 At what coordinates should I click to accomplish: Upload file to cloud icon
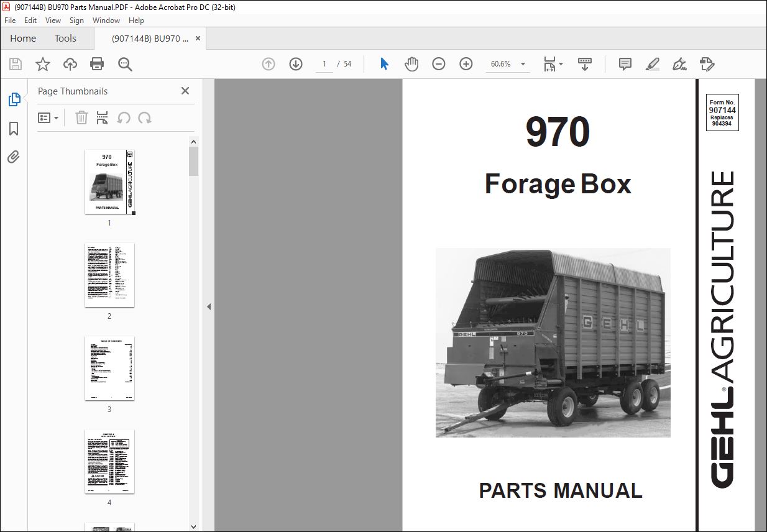(x=70, y=64)
